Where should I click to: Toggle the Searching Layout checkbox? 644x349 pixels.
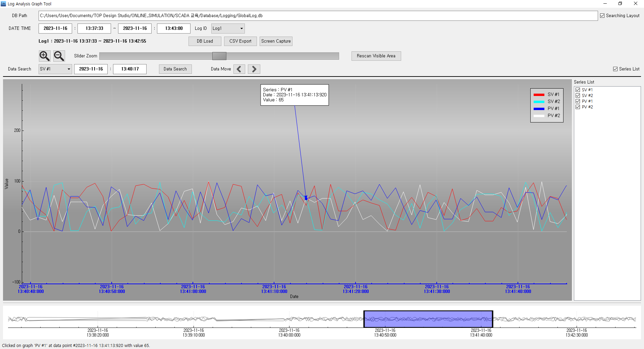pos(602,16)
